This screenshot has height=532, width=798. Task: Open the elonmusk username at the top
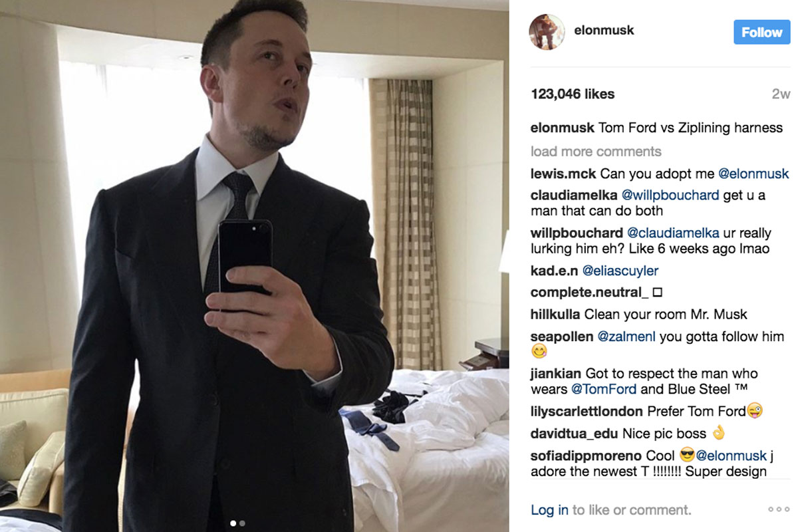pyautogui.click(x=604, y=31)
